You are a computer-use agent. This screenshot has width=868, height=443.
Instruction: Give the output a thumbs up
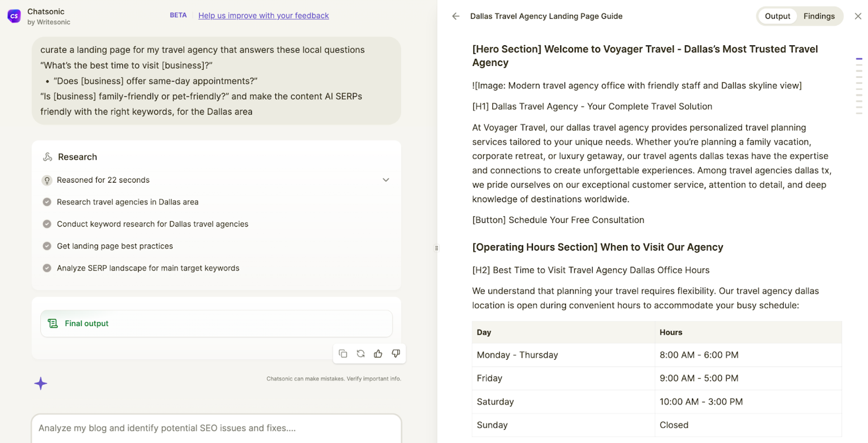[378, 353]
